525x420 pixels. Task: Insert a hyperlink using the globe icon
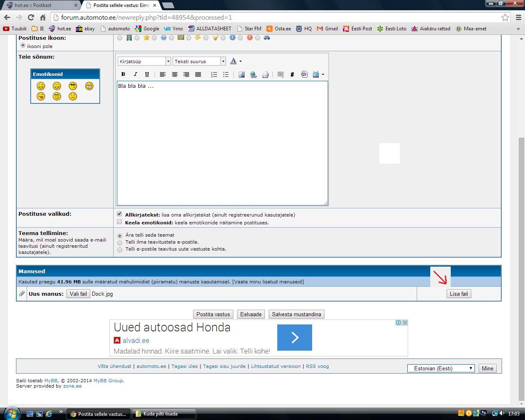[253, 74]
